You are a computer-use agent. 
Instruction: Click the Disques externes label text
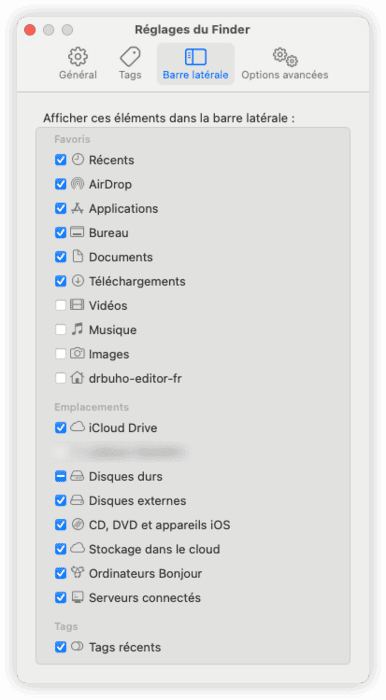pos(137,500)
